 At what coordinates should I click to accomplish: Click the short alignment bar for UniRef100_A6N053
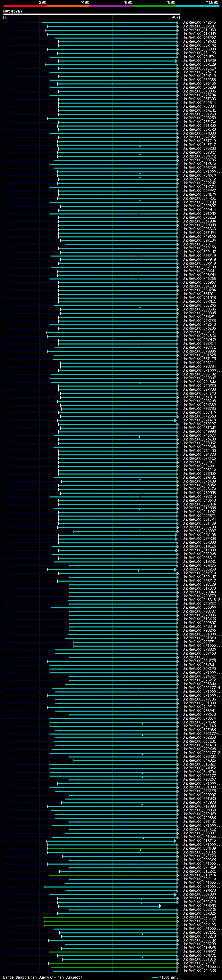[x=109, y=906]
